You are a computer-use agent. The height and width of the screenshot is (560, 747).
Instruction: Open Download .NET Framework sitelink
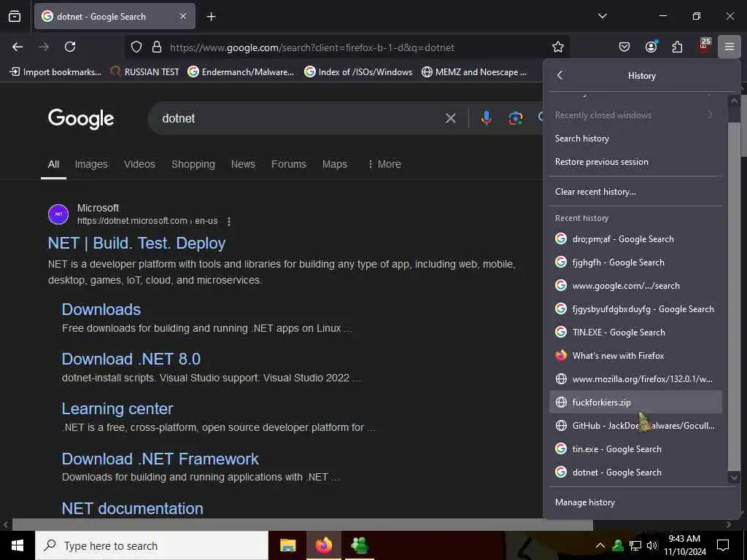click(x=160, y=459)
